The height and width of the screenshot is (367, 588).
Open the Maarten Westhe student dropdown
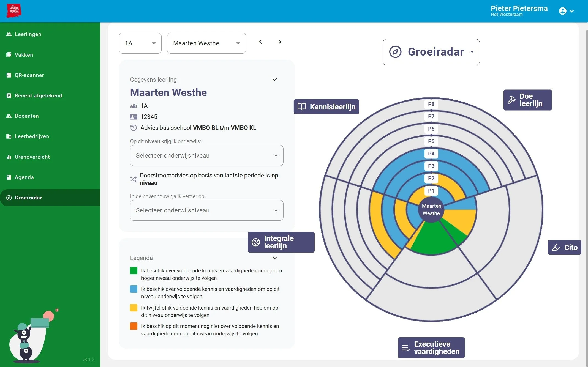[206, 43]
